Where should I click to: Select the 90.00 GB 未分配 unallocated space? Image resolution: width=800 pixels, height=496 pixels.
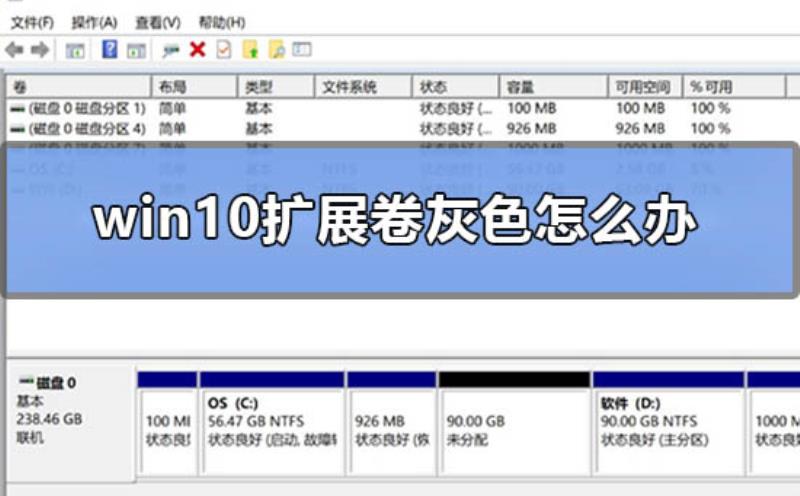point(514,423)
